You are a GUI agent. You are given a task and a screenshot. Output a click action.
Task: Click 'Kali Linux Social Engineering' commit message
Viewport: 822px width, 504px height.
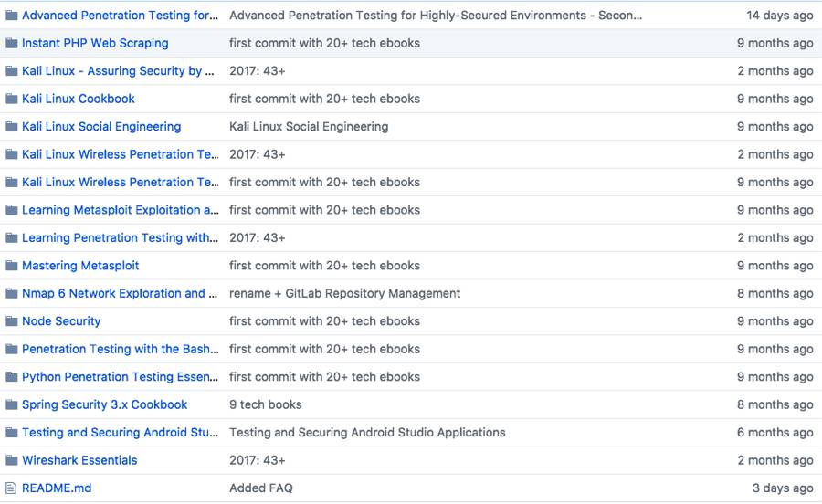point(309,126)
